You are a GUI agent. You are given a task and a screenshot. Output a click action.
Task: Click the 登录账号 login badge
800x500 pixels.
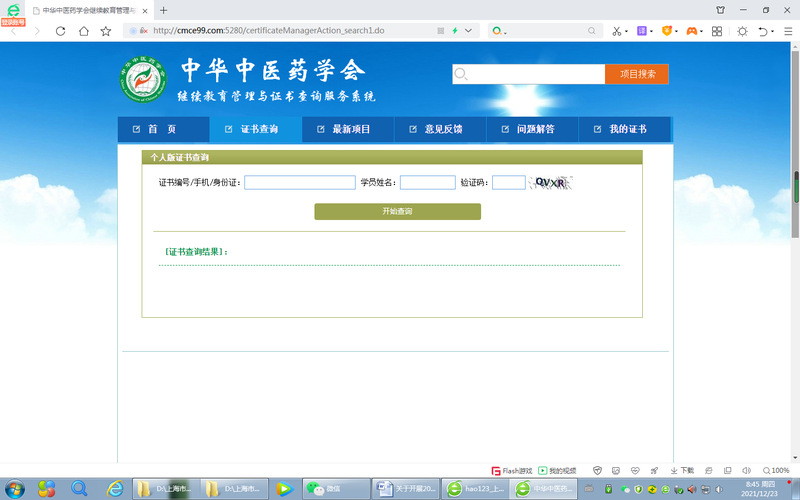(x=13, y=22)
